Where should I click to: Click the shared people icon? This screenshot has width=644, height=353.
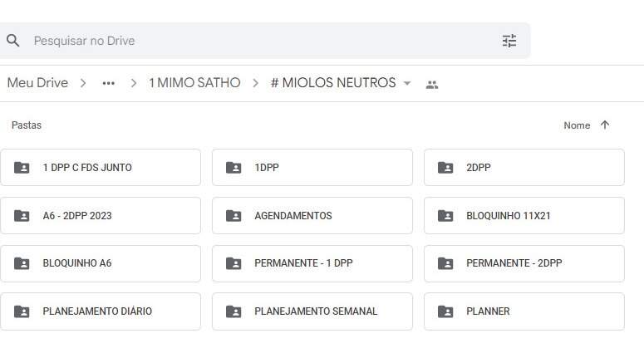point(432,85)
